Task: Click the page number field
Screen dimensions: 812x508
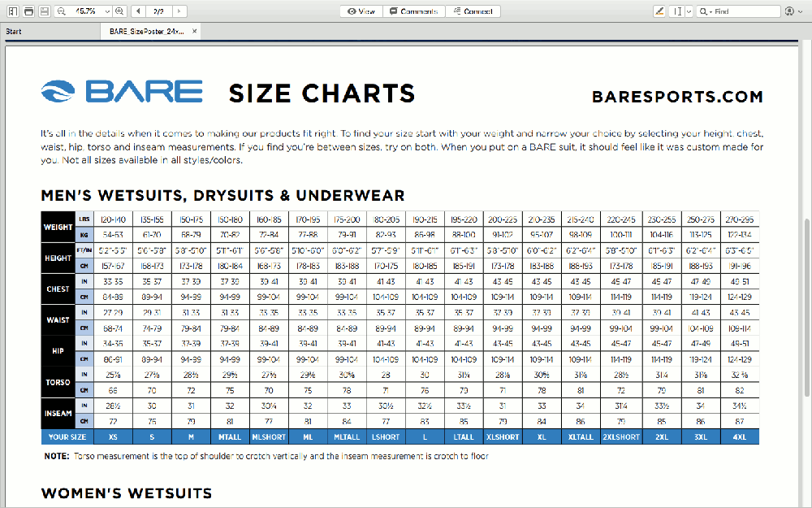Action: coord(158,11)
